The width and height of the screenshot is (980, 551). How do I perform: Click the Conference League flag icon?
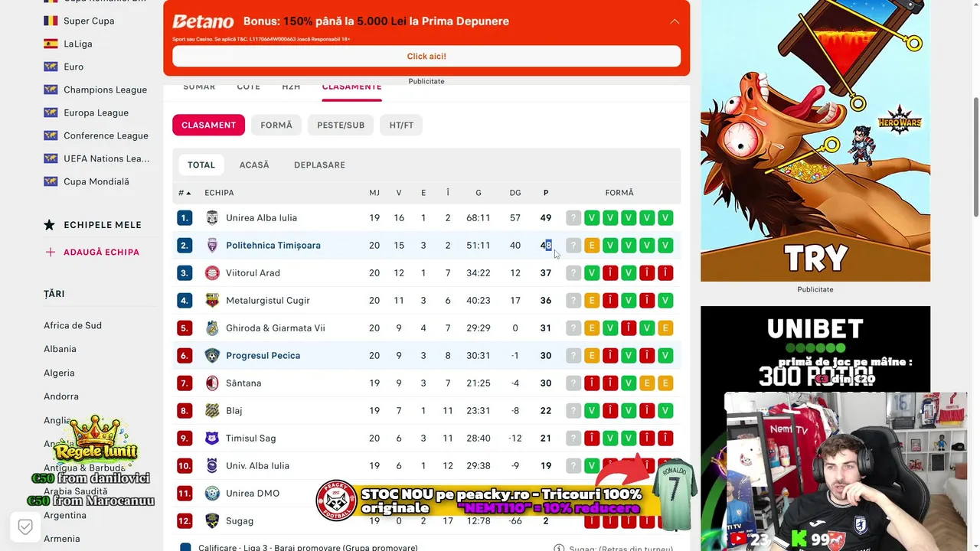(51, 135)
